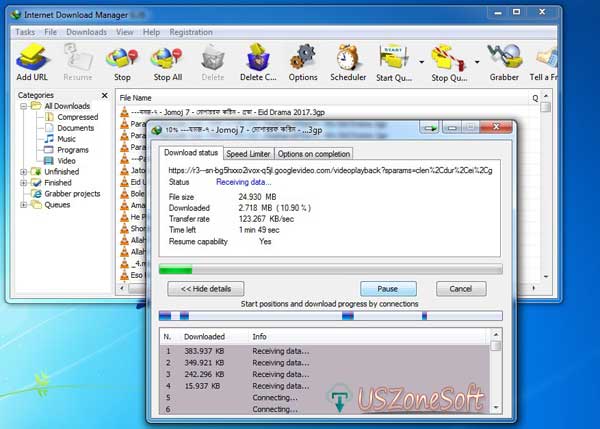Expand the Queues category node
This screenshot has width=600, height=429.
[x=24, y=205]
